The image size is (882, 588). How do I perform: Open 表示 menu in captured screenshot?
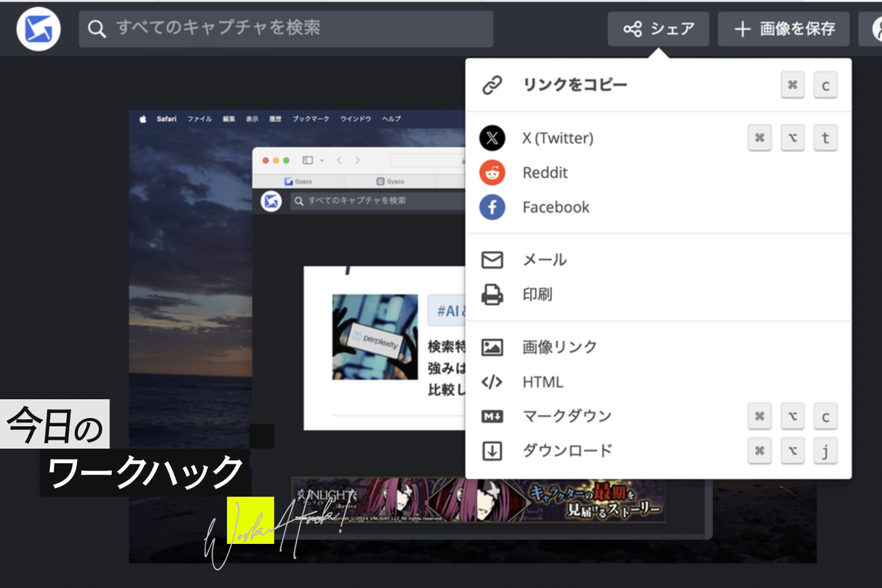tap(252, 119)
